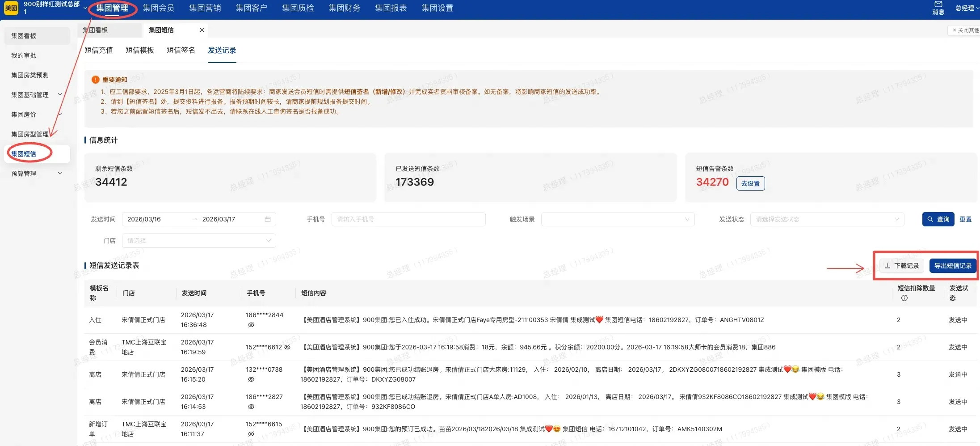980x446 pixels.
Task: Open the 触发场景 dropdown
Action: [x=617, y=219]
